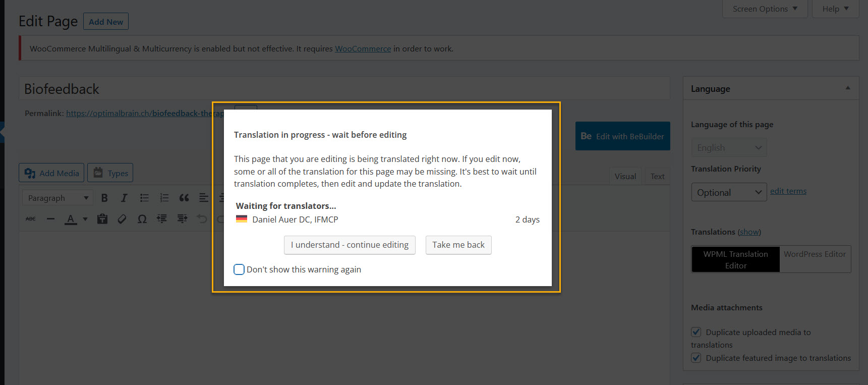
Task: Open the page permalink URL
Action: (145, 113)
